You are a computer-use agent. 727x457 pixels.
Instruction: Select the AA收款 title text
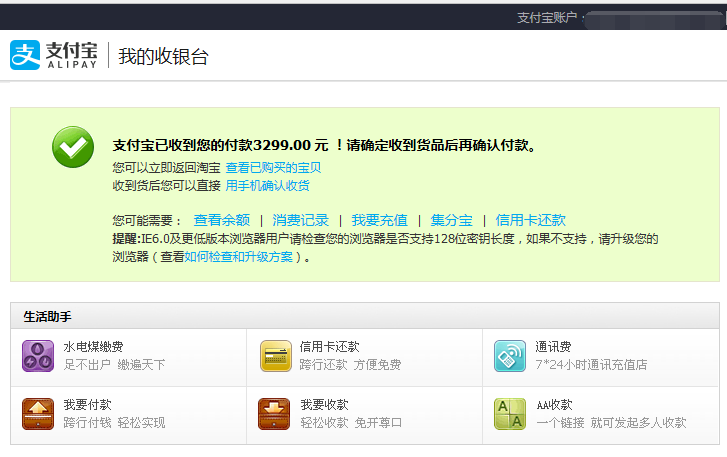(554, 405)
